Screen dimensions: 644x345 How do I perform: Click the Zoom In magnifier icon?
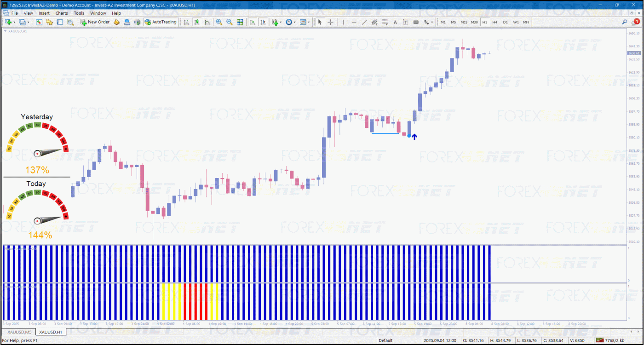point(219,22)
